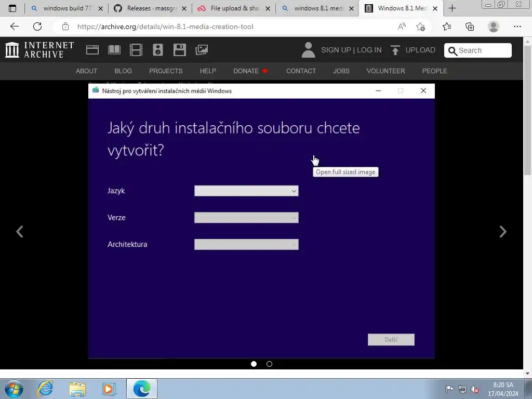Close the File upload & share tab
Image resolution: width=532 pixels, height=399 pixels.
268,8
